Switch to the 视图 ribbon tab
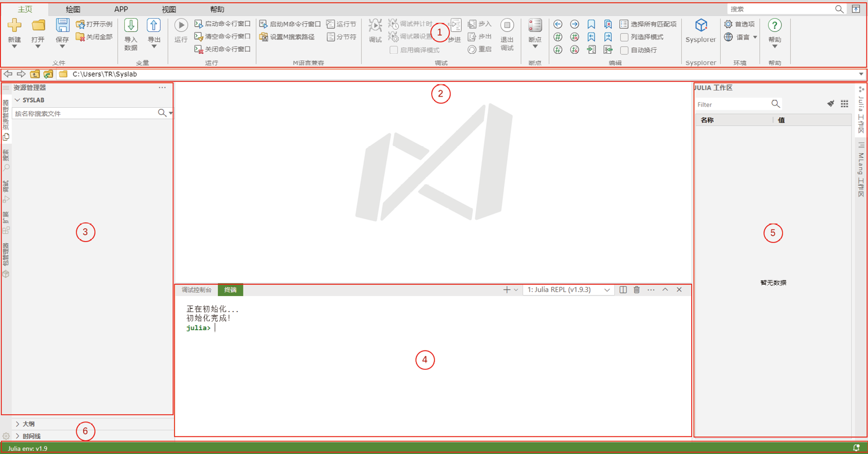 tap(169, 10)
